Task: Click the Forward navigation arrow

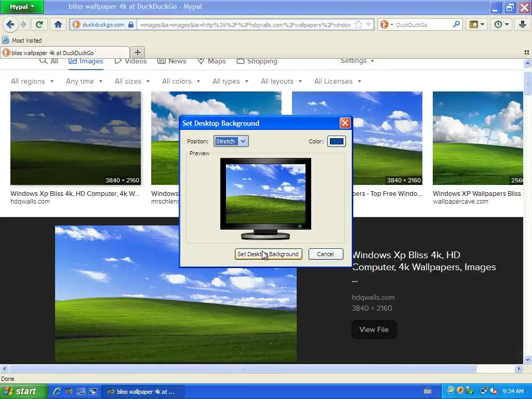Action: pos(23,24)
